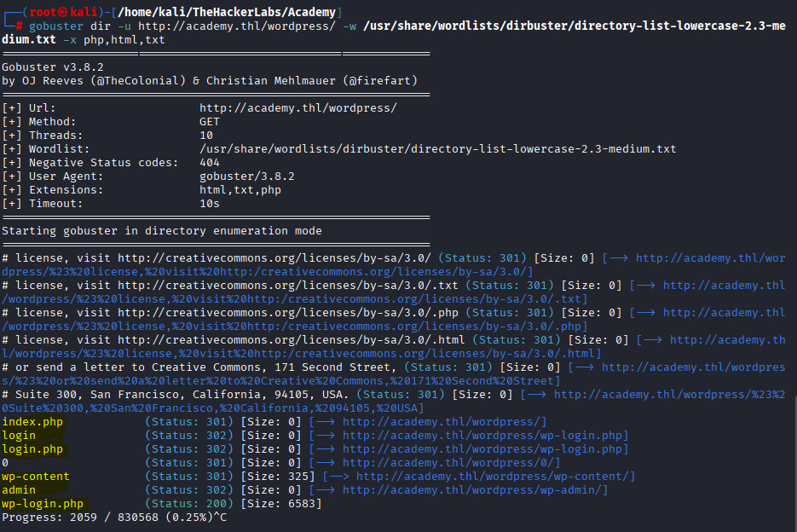Viewport: 797px width, 532px height.
Task: Click the Negative Status codes 404 value
Action: 210,163
